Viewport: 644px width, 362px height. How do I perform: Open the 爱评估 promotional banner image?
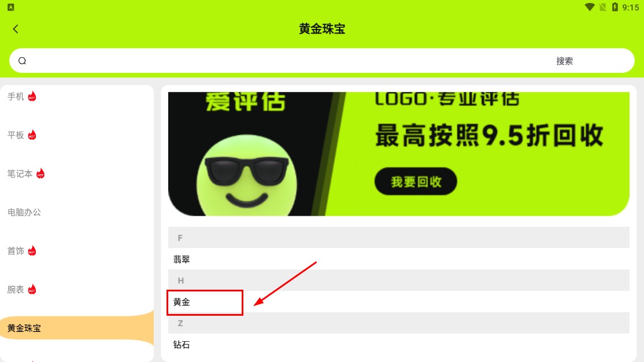[x=398, y=154]
